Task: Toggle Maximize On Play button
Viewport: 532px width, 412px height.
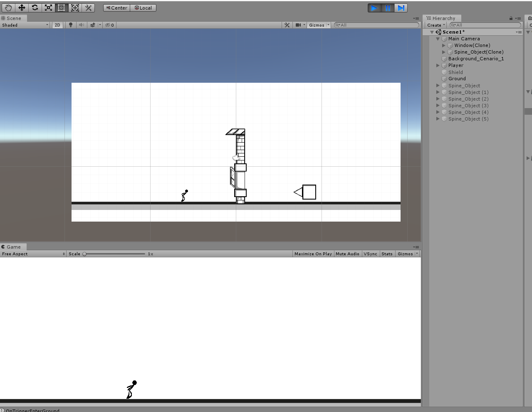Action: coord(313,254)
